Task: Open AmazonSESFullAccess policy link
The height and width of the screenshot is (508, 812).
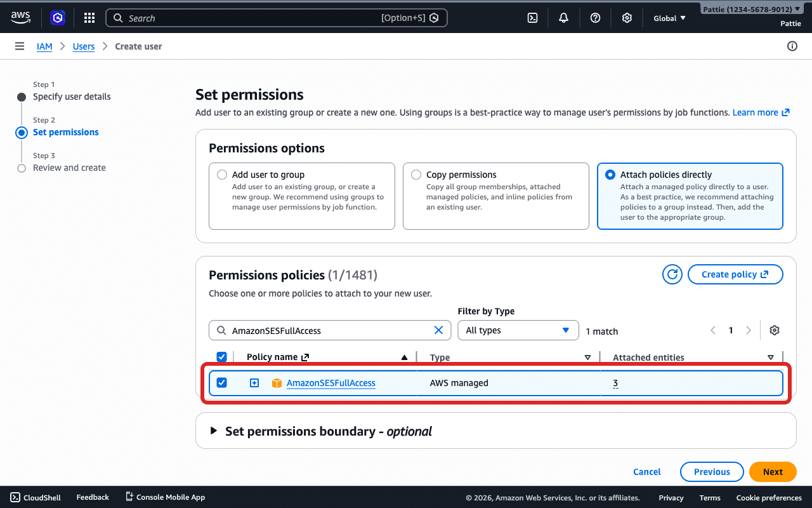Action: (x=331, y=383)
